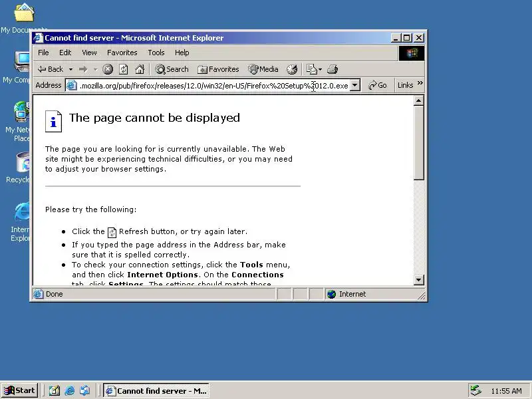The height and width of the screenshot is (399, 532).
Task: Expand the address bar dropdown list
Action: point(354,85)
